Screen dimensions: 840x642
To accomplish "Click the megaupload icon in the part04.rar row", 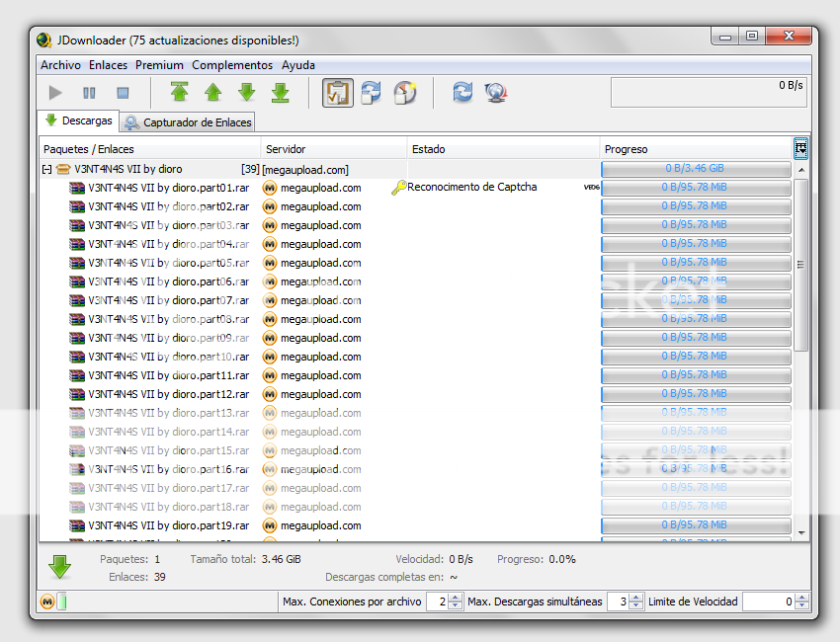I will point(270,244).
